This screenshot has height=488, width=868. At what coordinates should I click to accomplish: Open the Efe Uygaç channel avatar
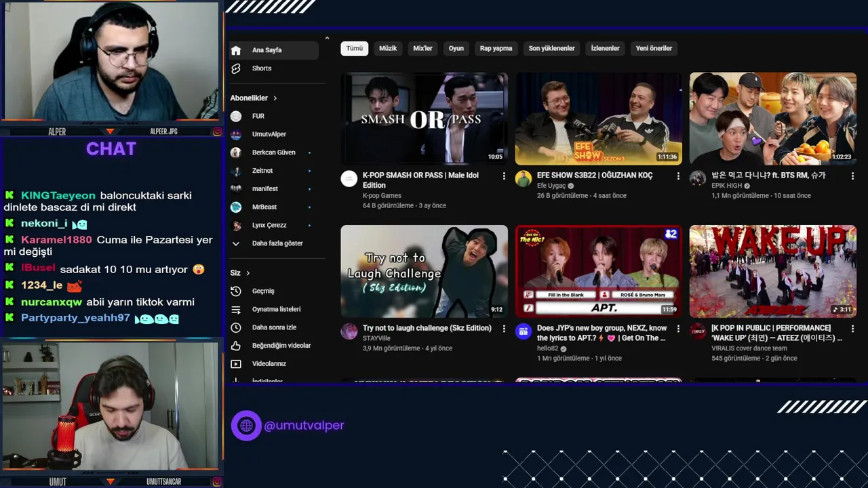point(523,179)
